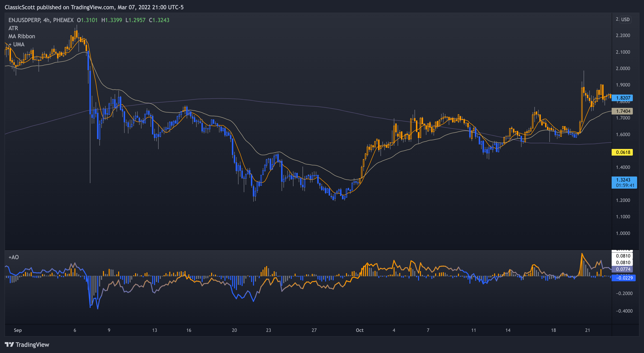Click the -0.0229 blue AO value tag
This screenshot has width=644, height=353.
point(624,278)
